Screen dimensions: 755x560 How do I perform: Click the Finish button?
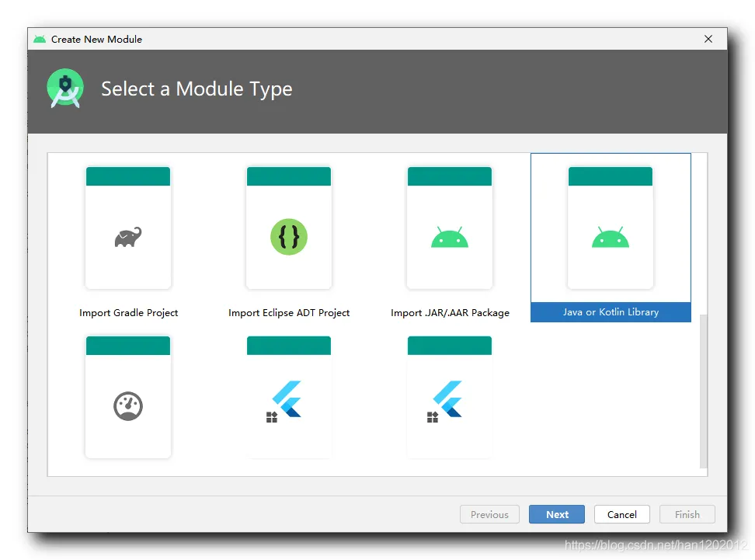pyautogui.click(x=687, y=514)
